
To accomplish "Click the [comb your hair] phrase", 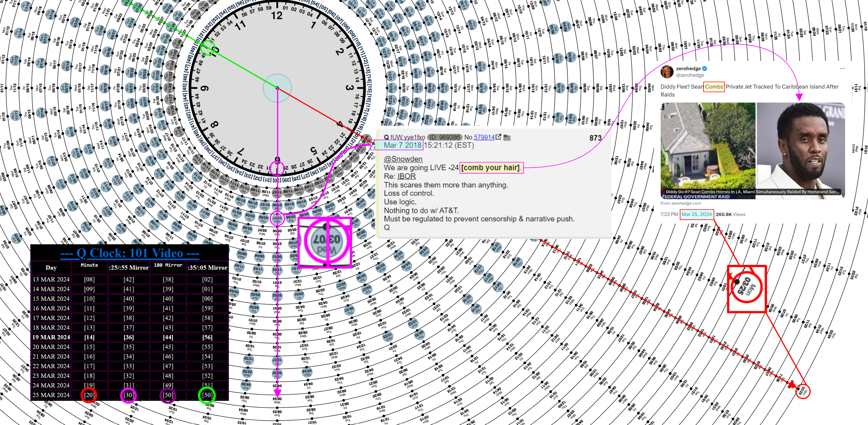I will coord(491,167).
